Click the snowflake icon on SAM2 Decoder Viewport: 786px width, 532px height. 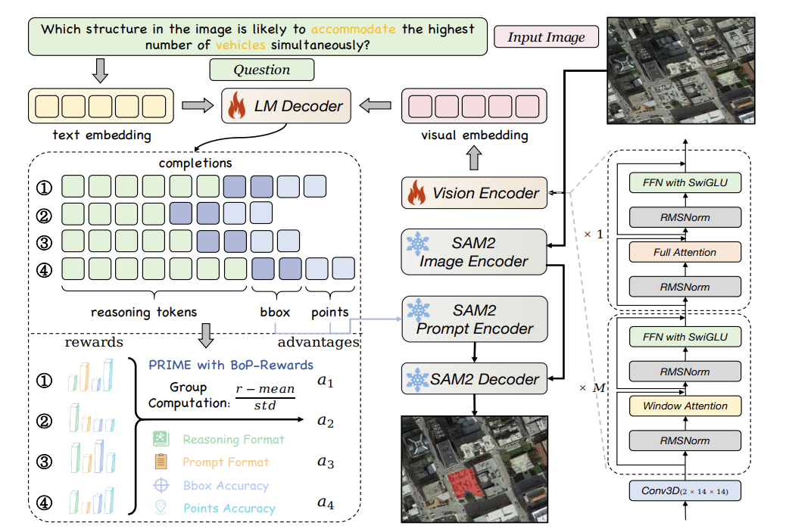[415, 378]
